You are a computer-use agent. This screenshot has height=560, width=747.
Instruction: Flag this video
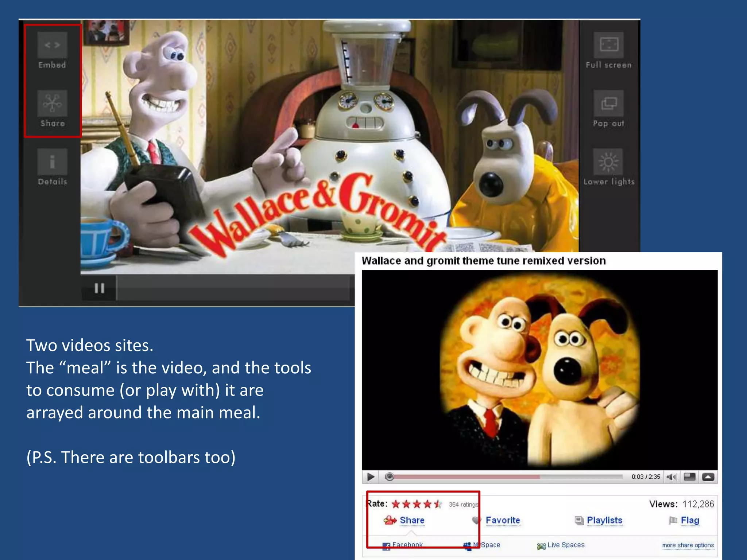[x=689, y=520]
